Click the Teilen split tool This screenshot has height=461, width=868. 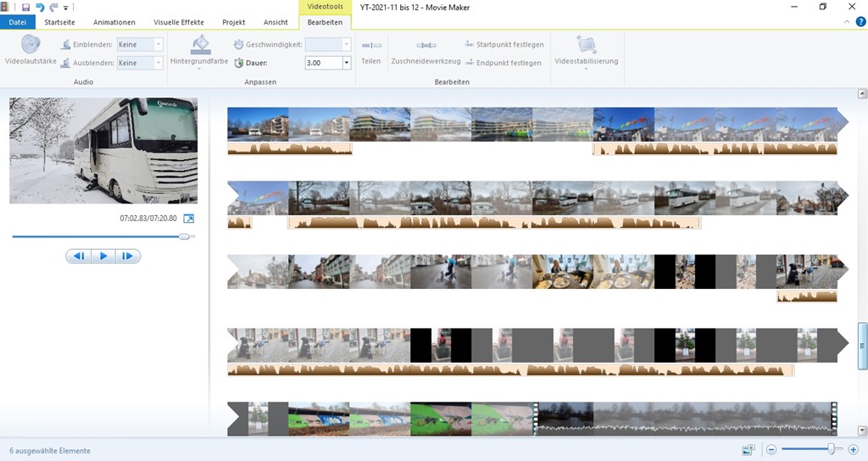point(370,46)
